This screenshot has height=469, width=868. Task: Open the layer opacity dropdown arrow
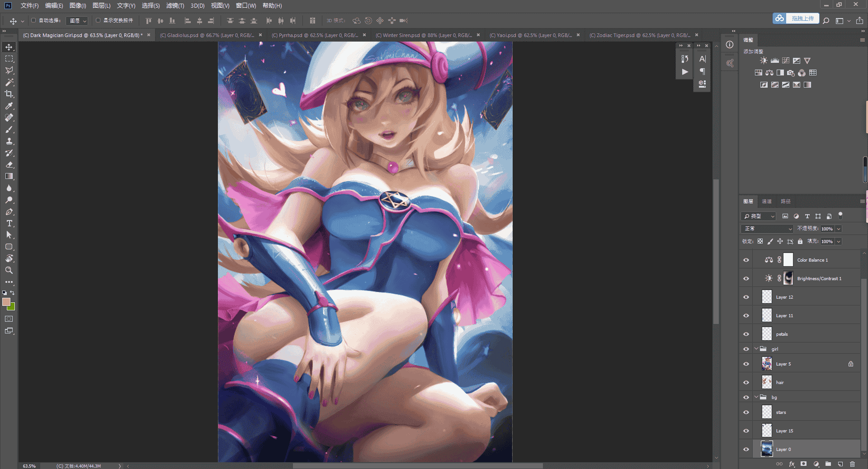[x=838, y=229]
